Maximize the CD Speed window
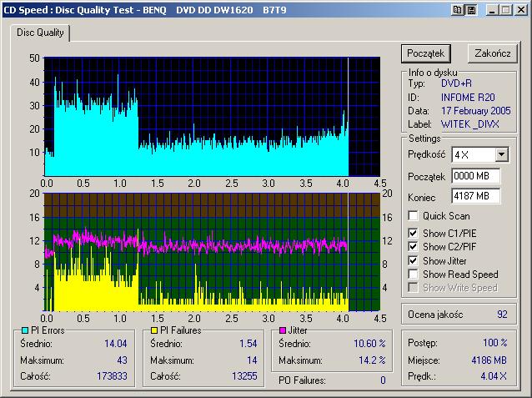 tap(506, 9)
